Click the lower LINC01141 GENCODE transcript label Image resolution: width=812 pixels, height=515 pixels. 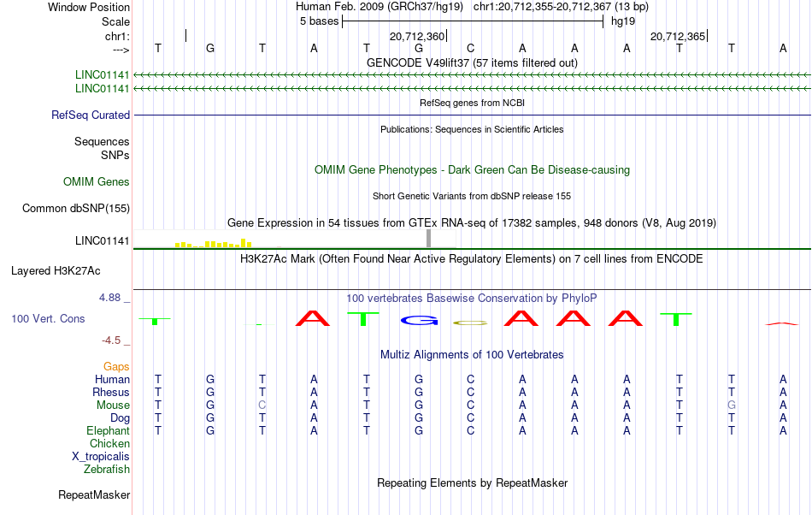pyautogui.click(x=102, y=89)
